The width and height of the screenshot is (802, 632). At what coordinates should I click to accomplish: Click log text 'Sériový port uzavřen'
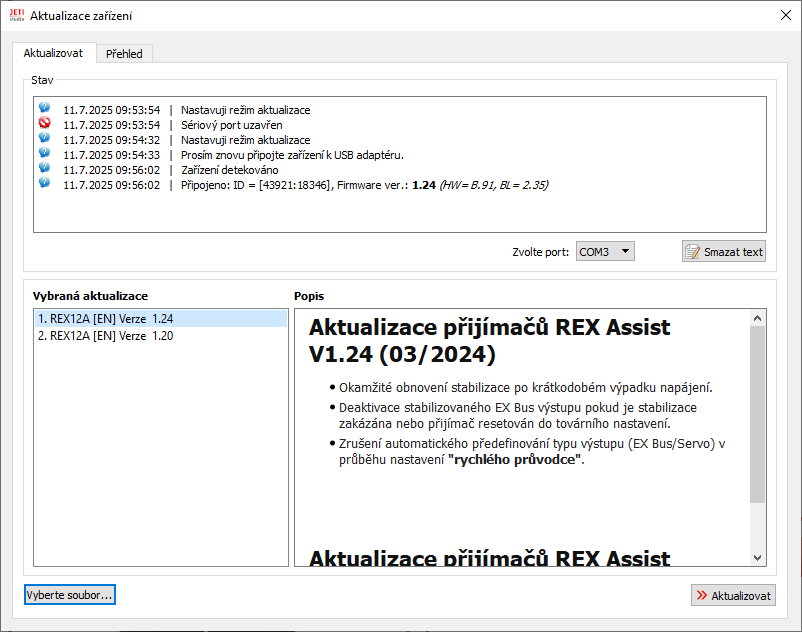click(232, 125)
